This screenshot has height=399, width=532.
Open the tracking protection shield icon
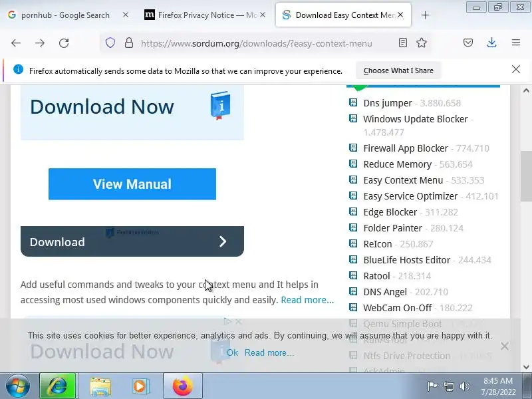[110, 43]
